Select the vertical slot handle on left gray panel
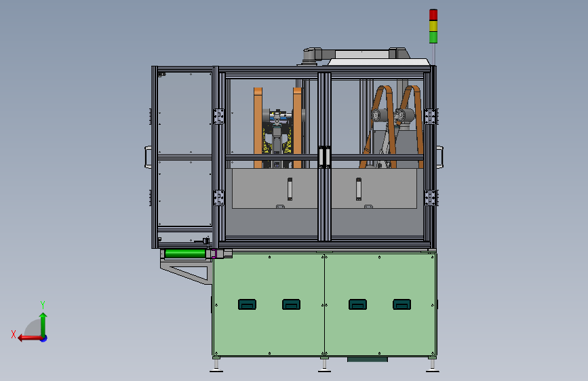 290,189
